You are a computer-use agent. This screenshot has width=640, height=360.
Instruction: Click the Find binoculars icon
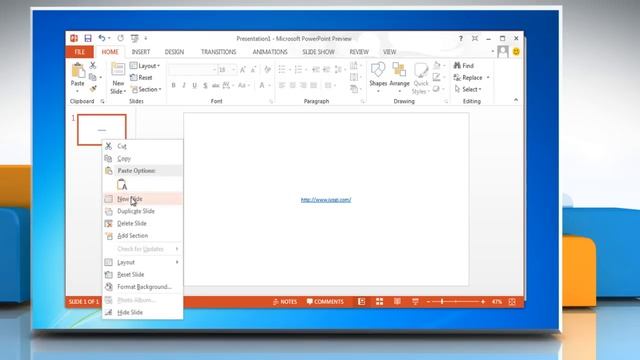coord(457,66)
